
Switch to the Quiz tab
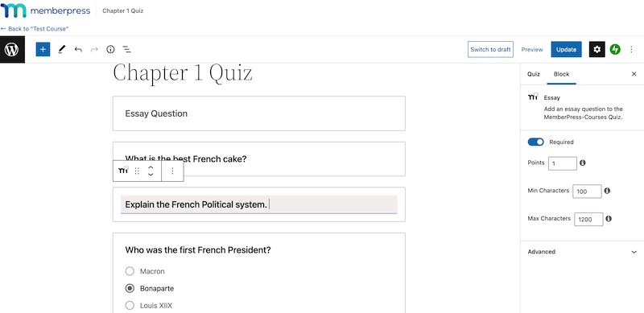[534, 74]
